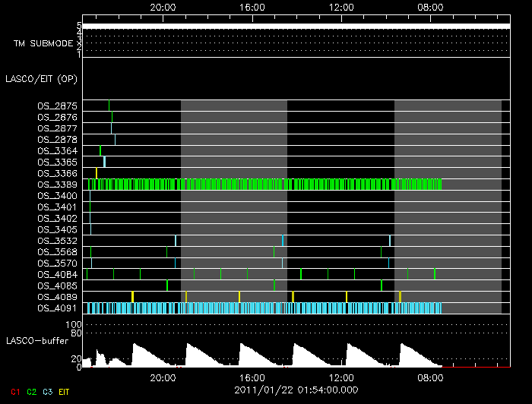The height and width of the screenshot is (404, 532).
Task: Click the green marker in the OS_3568 row
Action: [x=274, y=252]
